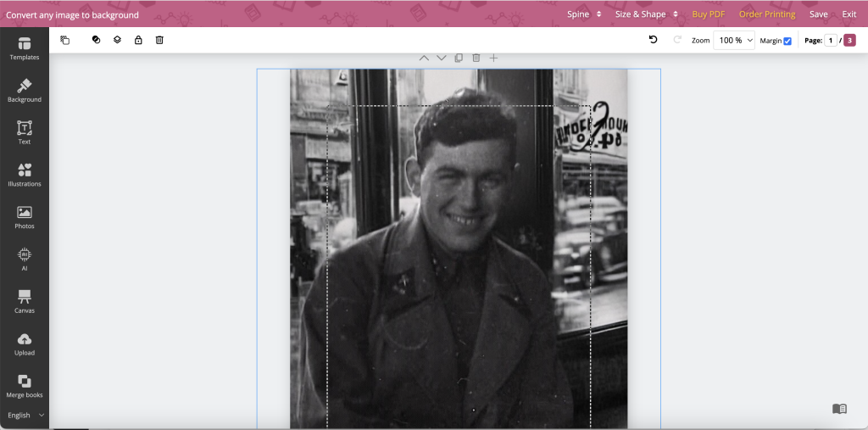Click the trash delete icon in toolbar
The image size is (868, 430).
(159, 40)
